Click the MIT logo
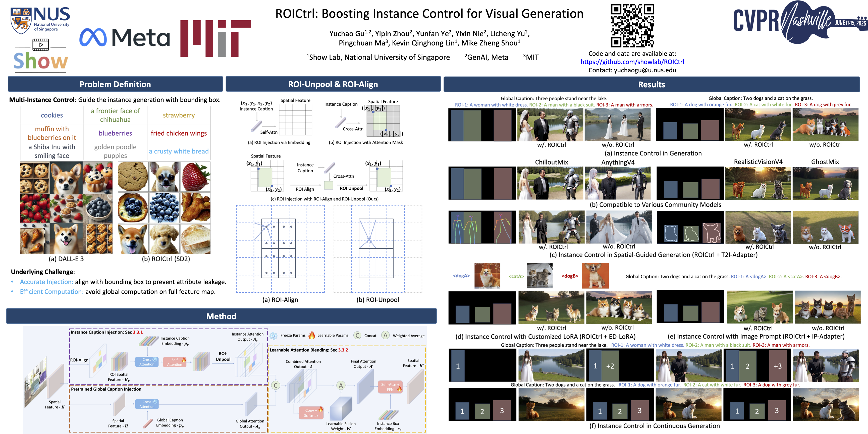Image resolution: width=868 pixels, height=434 pixels. 215,38
